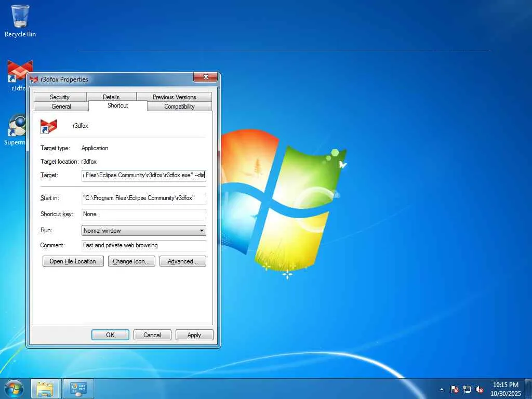Switch to the Security tab
Screen dimensions: 532x399
point(60,97)
